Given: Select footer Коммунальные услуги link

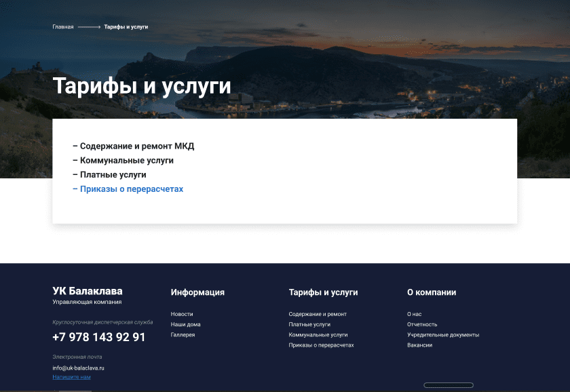Looking at the screenshot, I should pos(318,335).
